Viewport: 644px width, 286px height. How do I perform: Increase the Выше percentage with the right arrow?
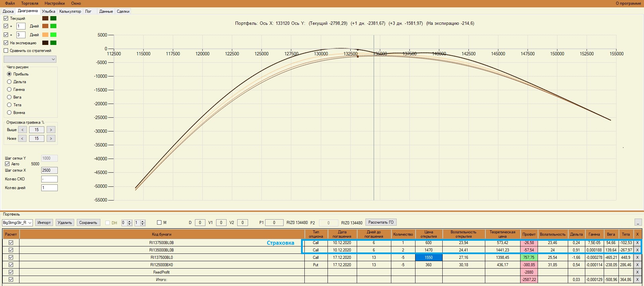pyautogui.click(x=51, y=130)
